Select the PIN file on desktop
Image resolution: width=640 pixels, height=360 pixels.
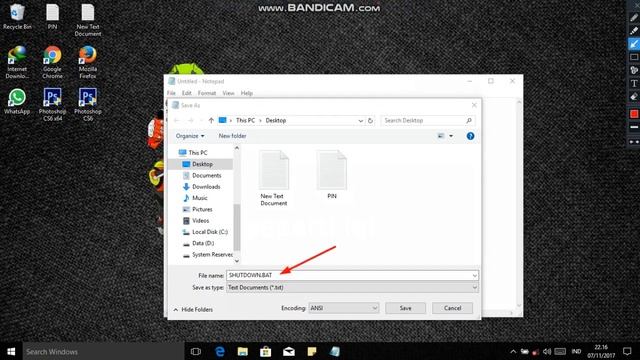tap(52, 17)
